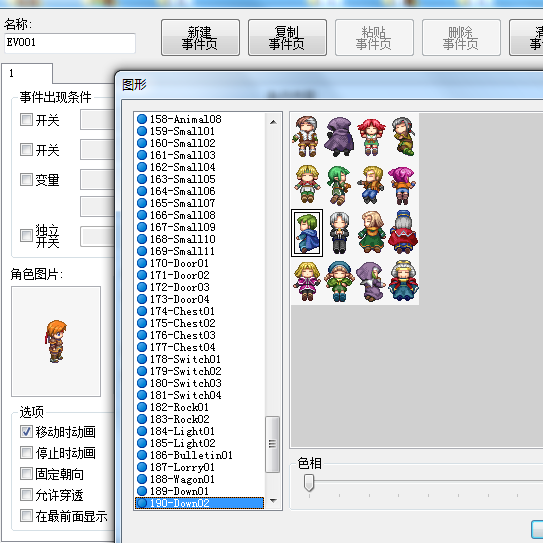Choose the purple-hooded witch in bottom row
Image resolution: width=543 pixels, height=543 pixels.
[x=371, y=281]
